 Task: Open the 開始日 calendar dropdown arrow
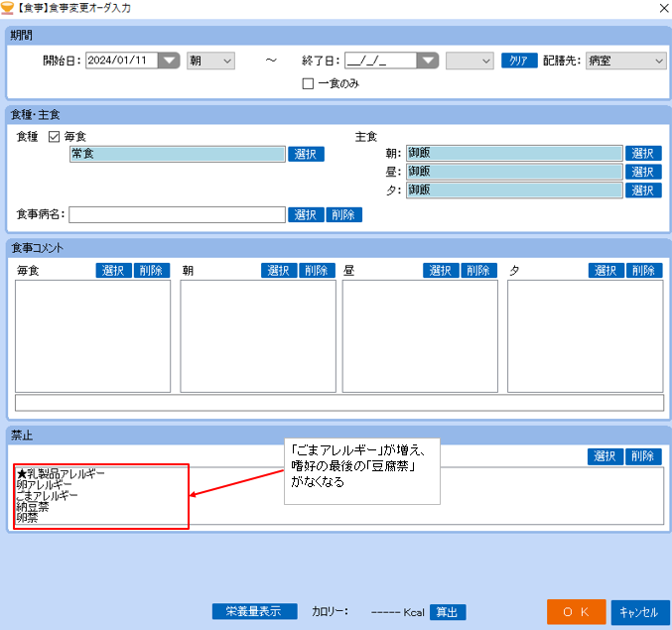[x=169, y=61]
